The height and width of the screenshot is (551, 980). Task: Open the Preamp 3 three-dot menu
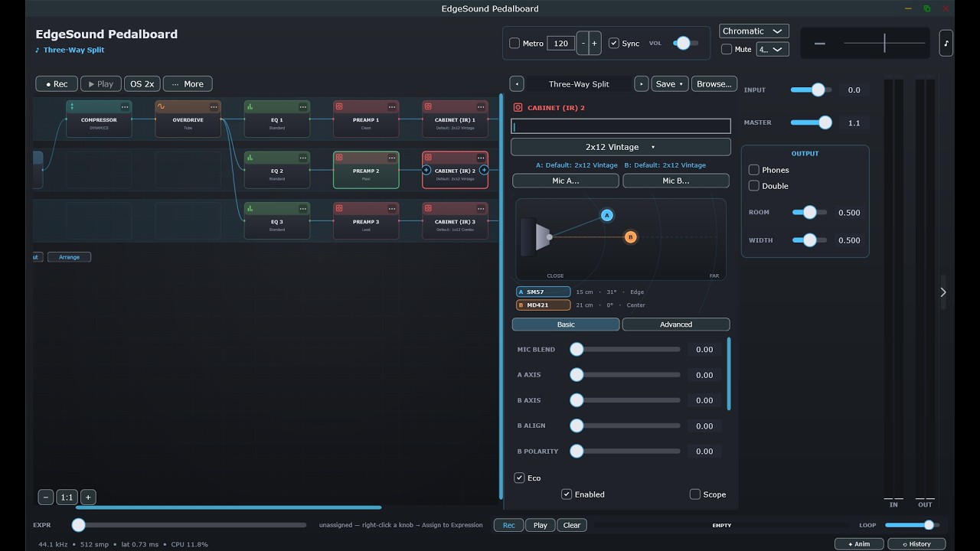(392, 208)
